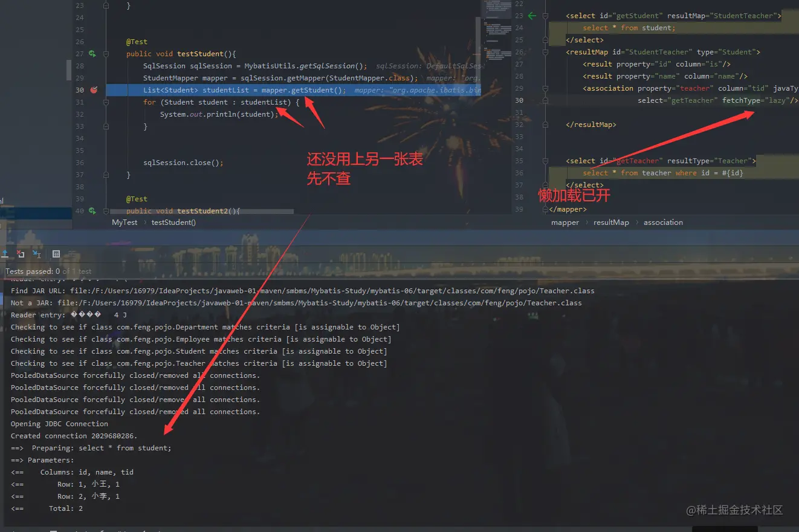The height and width of the screenshot is (532, 799).
Task: Click 'com.feng.pojo.Employee matches criteria' console line
Action: tap(201, 339)
